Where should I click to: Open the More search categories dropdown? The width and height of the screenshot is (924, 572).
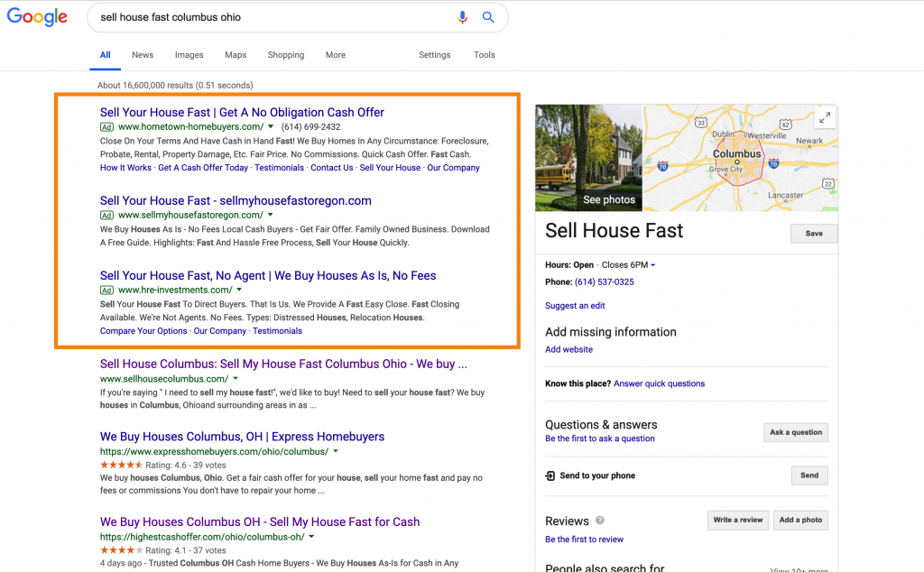click(335, 55)
